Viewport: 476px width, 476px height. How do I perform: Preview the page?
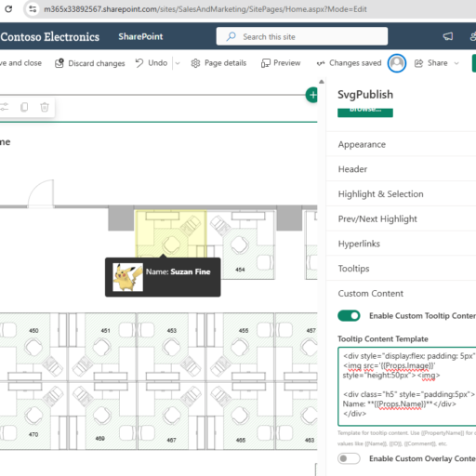click(281, 63)
